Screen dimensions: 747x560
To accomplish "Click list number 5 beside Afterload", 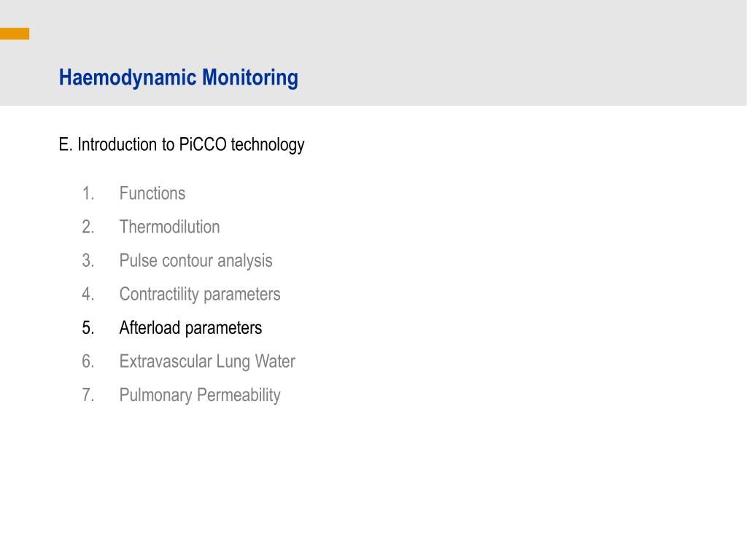I will coord(88,327).
